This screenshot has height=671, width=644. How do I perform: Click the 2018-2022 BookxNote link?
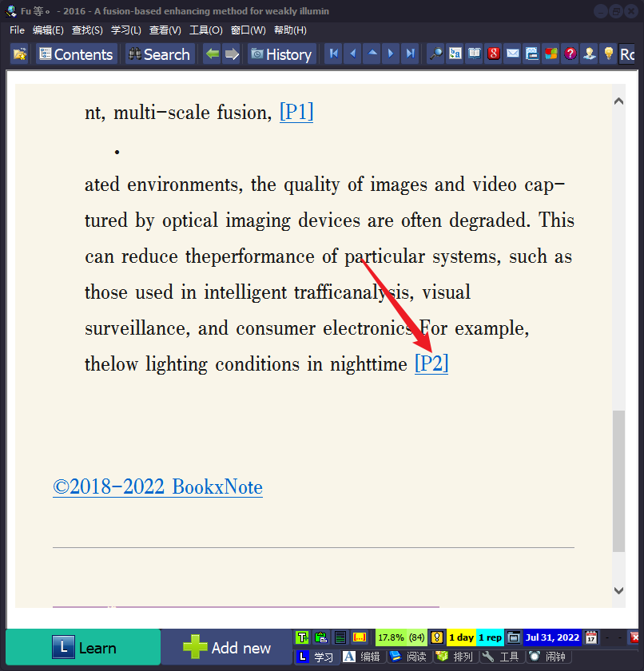coord(157,487)
